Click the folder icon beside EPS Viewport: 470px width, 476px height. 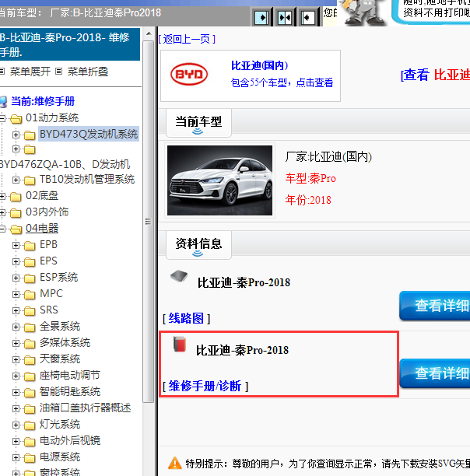coord(30,262)
